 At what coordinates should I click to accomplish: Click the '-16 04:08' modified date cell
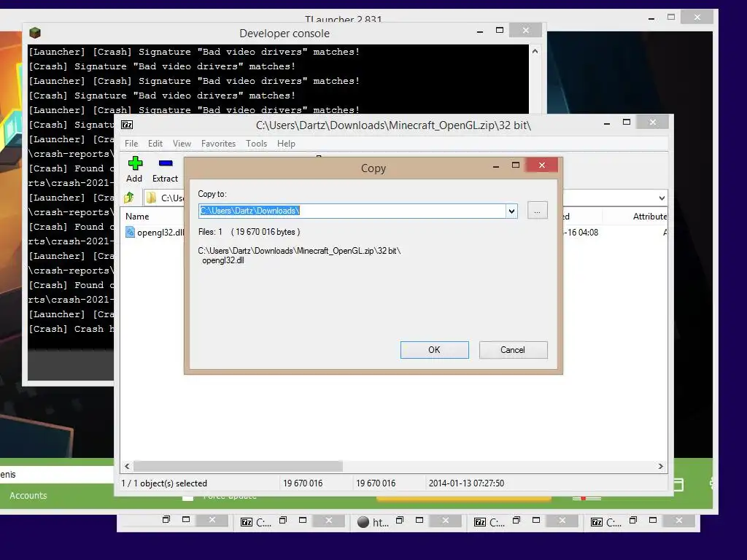581,233
